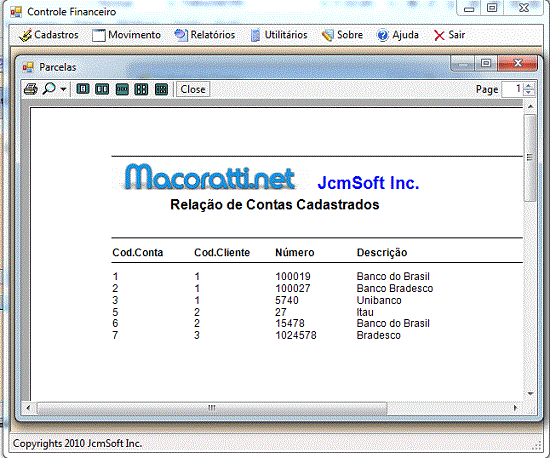The image size is (550, 458).
Task: Open the Ajuda help menu
Action: 398,35
